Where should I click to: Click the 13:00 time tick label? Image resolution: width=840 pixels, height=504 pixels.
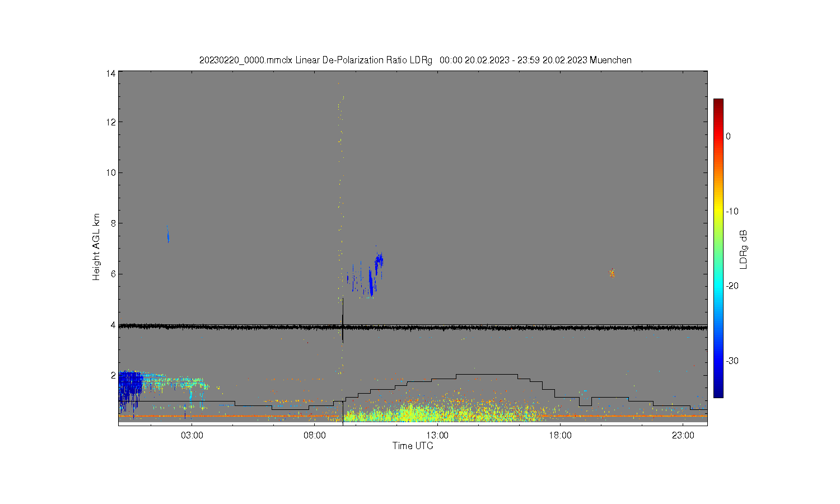[x=437, y=436]
